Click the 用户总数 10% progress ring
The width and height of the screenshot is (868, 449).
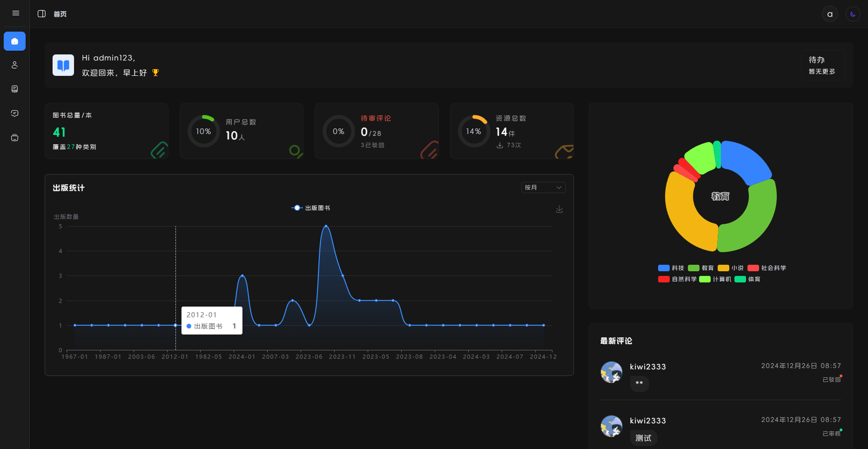click(203, 131)
